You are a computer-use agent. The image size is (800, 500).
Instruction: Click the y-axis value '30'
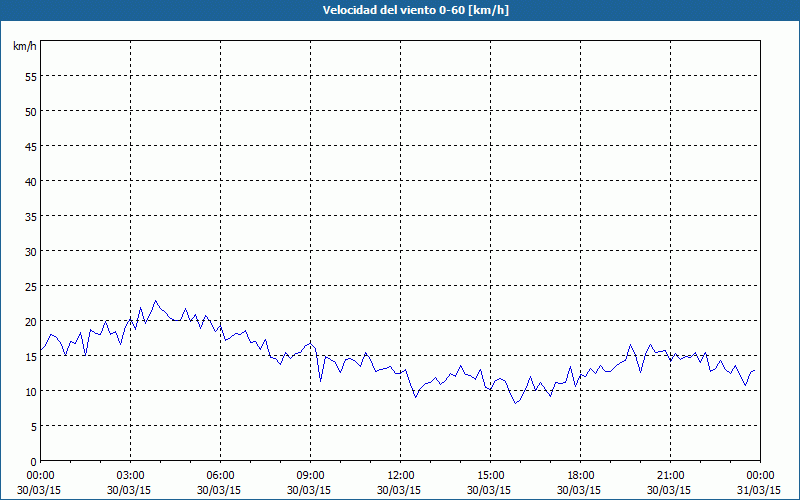[31, 252]
